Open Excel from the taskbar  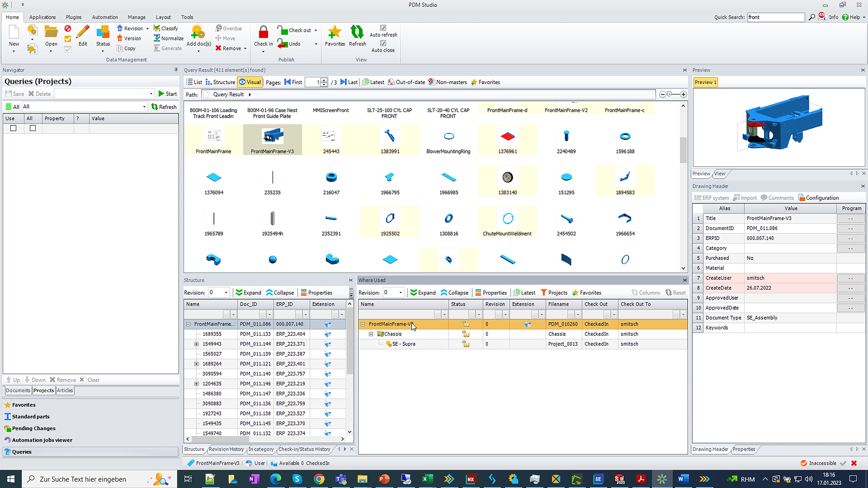coord(427,479)
